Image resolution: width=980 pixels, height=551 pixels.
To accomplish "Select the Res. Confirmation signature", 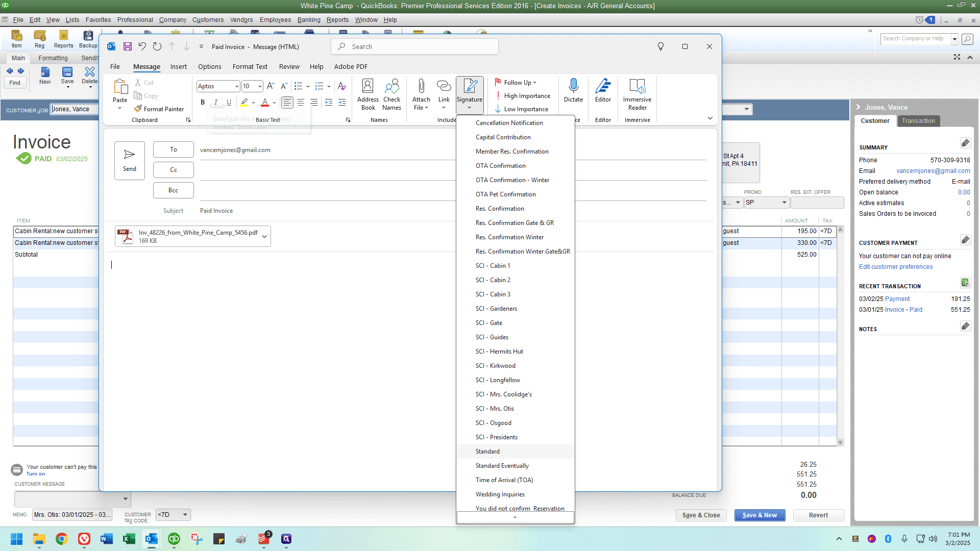I will point(516,209).
